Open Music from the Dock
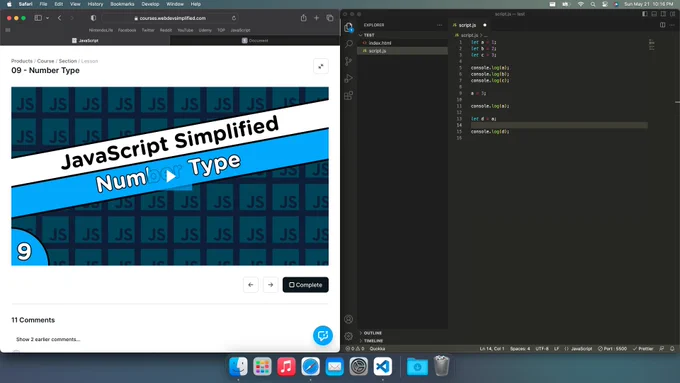 [x=286, y=367]
